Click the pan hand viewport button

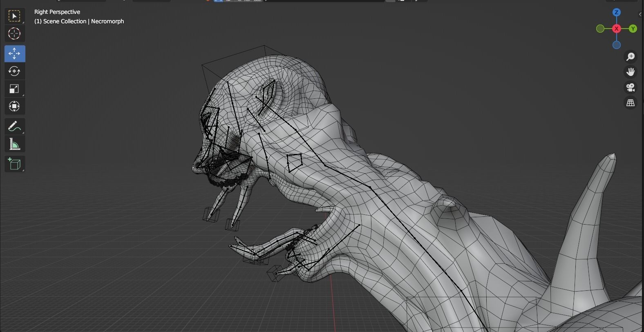[x=631, y=72]
